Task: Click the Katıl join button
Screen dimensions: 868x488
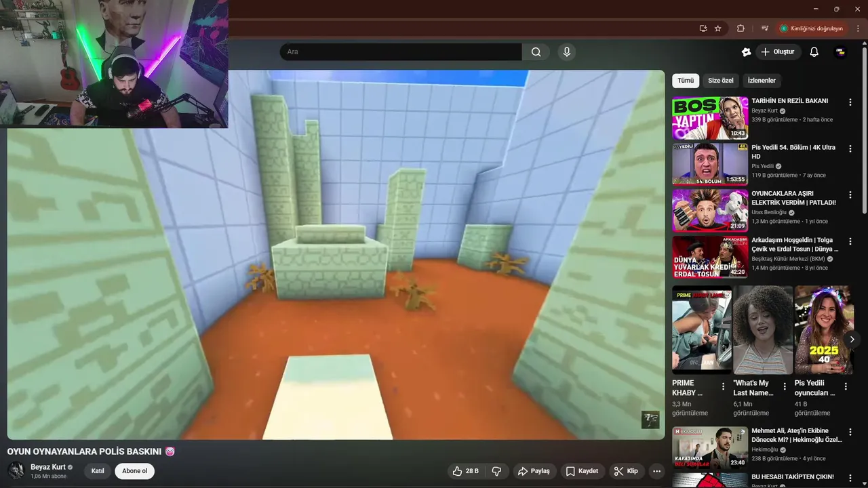Action: click(x=98, y=471)
